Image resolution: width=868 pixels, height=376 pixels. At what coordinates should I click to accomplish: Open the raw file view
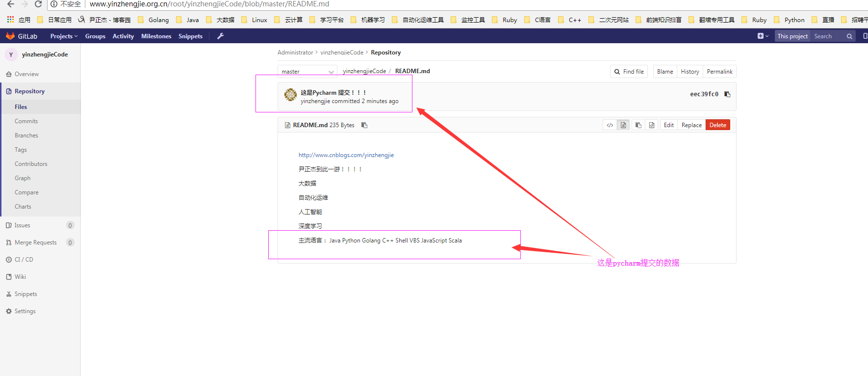[652, 125]
